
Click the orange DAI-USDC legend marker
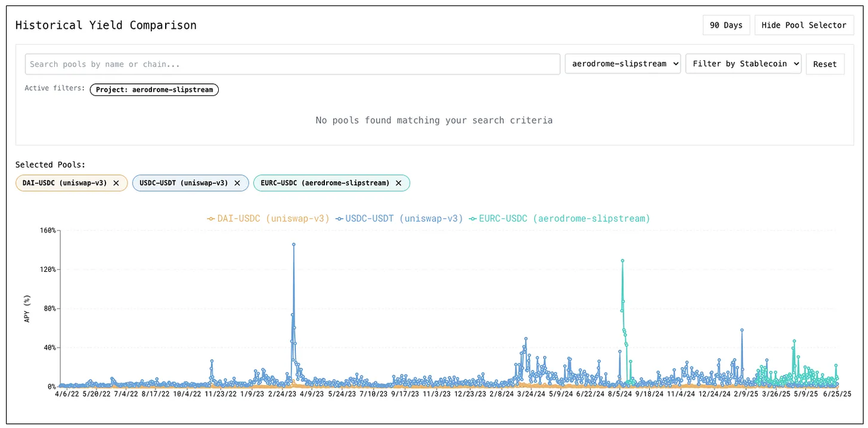[210, 218]
